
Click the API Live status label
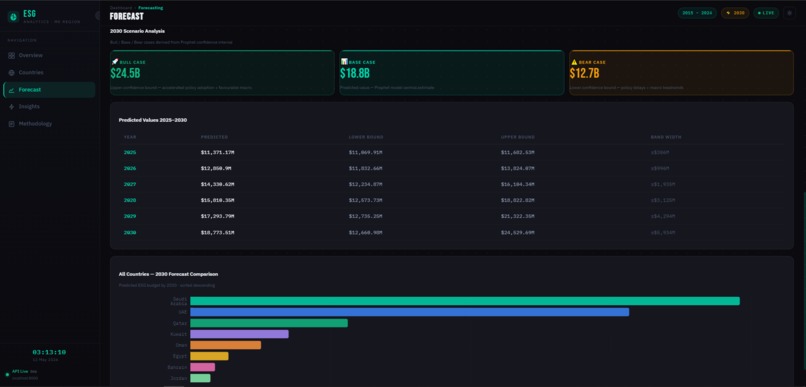(20, 371)
